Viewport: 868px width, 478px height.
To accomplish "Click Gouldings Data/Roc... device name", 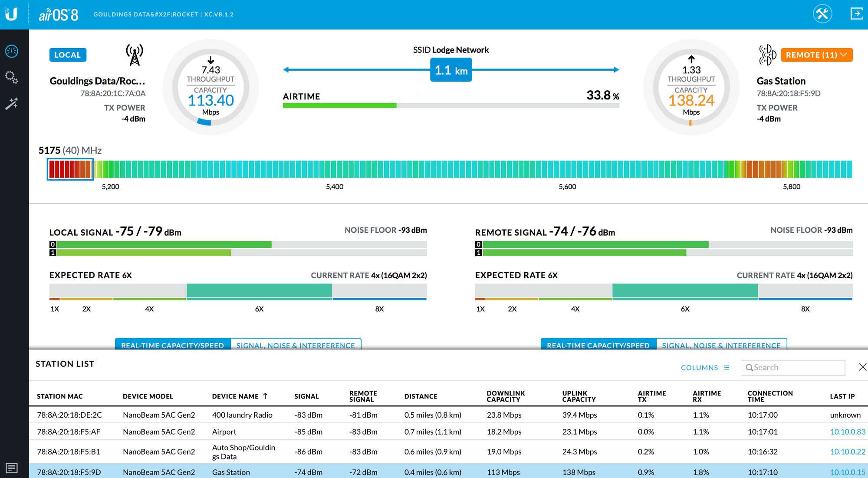I will coord(97,81).
